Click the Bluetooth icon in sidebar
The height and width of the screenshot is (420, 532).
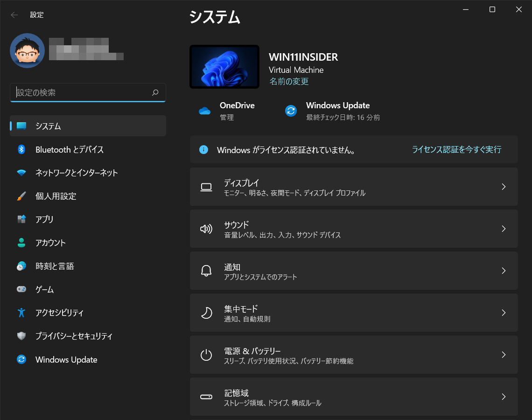click(x=21, y=149)
